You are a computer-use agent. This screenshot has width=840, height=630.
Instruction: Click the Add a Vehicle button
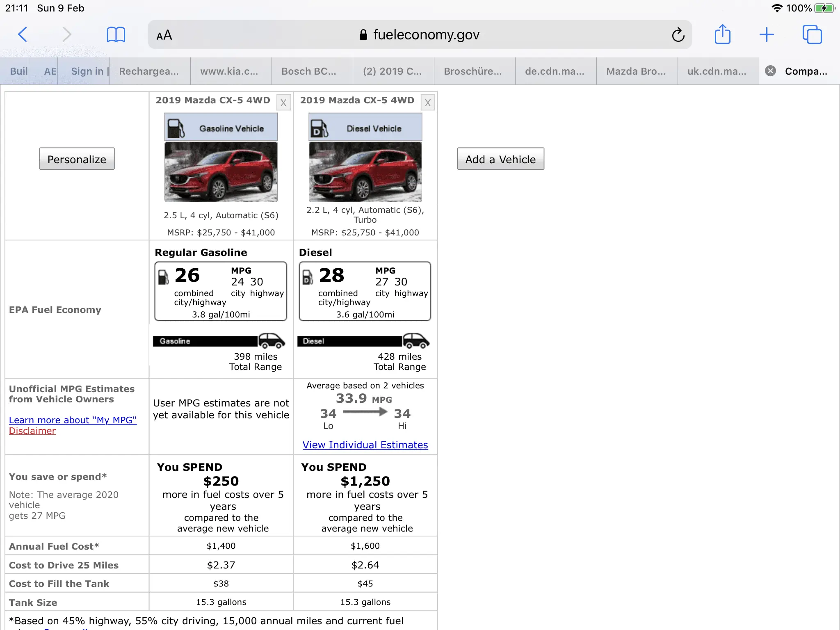pyautogui.click(x=500, y=159)
